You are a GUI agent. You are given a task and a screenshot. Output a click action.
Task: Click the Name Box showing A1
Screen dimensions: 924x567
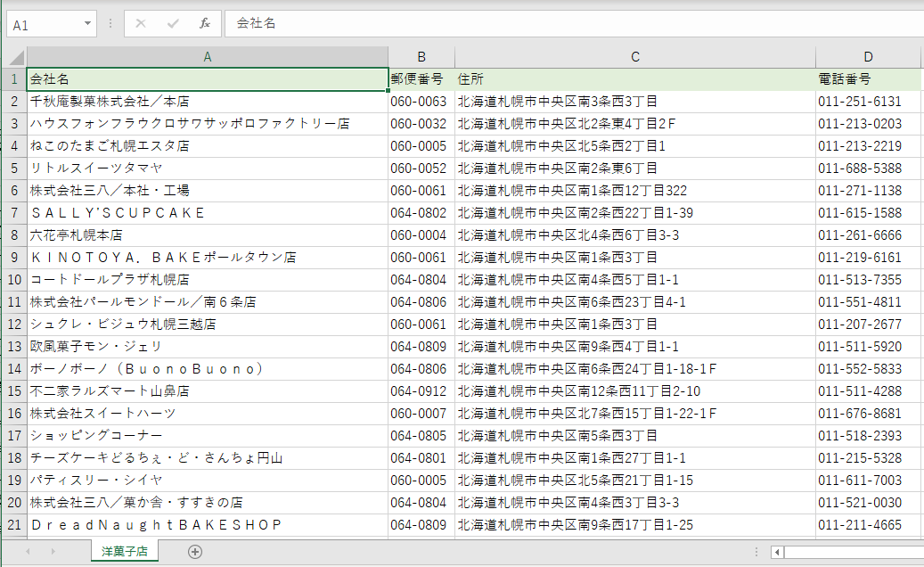[x=43, y=25]
